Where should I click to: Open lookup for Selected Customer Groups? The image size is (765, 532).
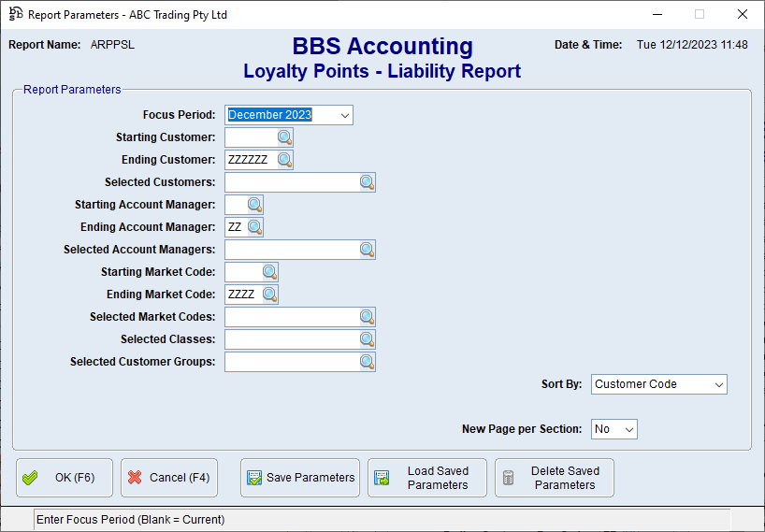pos(367,362)
